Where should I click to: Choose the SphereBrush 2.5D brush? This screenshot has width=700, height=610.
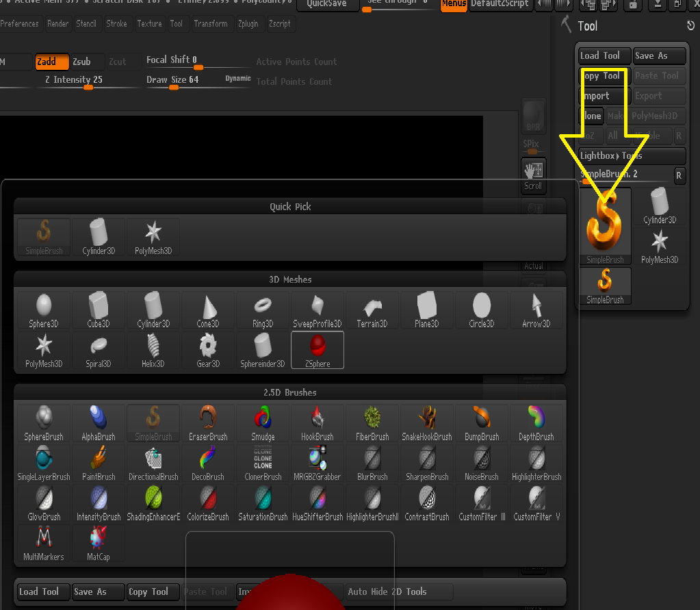(44, 423)
